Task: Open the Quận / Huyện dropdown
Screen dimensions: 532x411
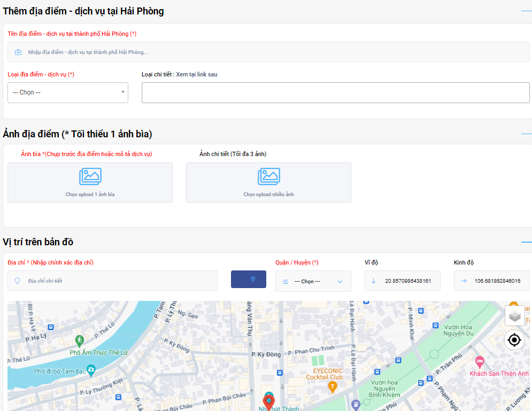Action: pos(313,281)
